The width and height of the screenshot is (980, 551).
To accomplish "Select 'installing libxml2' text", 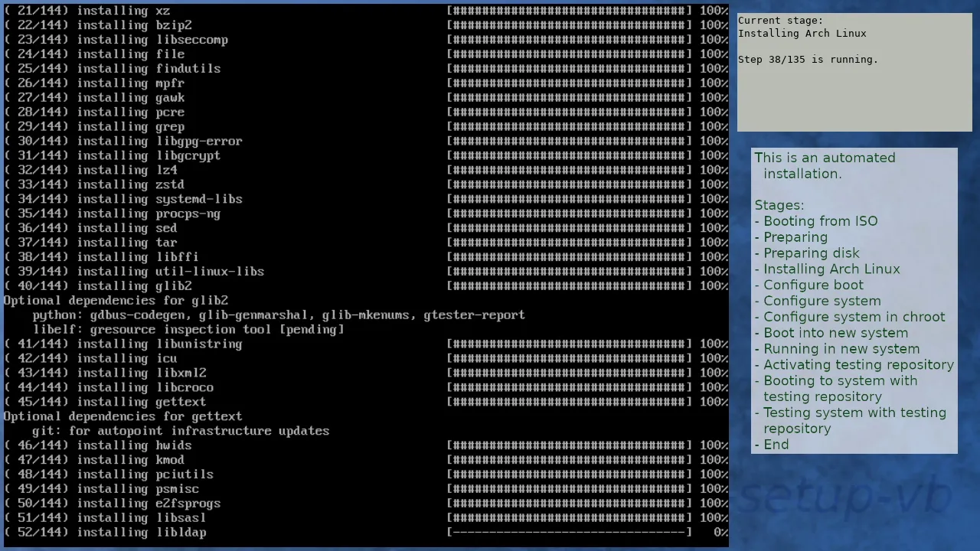I will 142,373.
